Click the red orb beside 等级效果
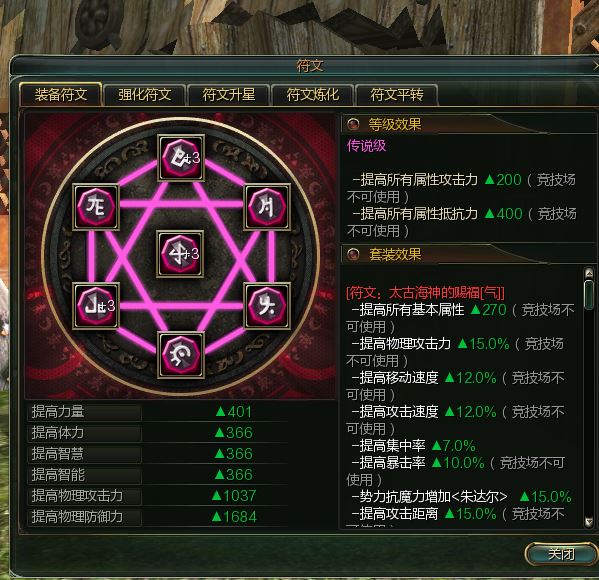The image size is (599, 580). coord(353,124)
